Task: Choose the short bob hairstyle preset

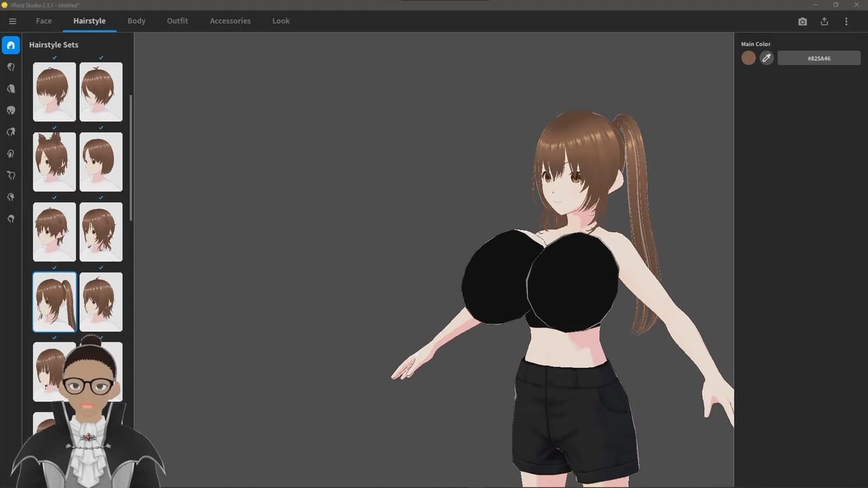Action: (101, 161)
